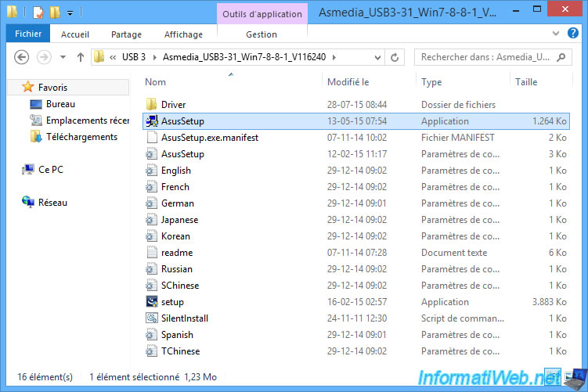Click the refresh button in address bar
Image resolution: width=588 pixels, height=392 pixels.
click(395, 57)
